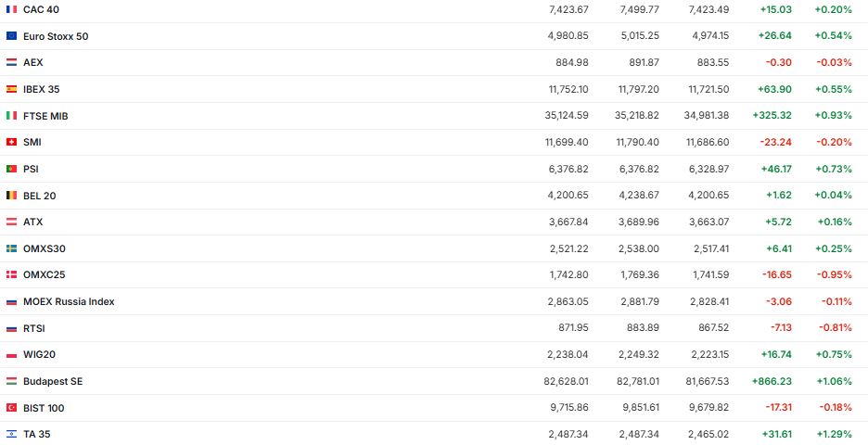
Task: Select the MOEX Russia Index link
Action: (x=69, y=301)
